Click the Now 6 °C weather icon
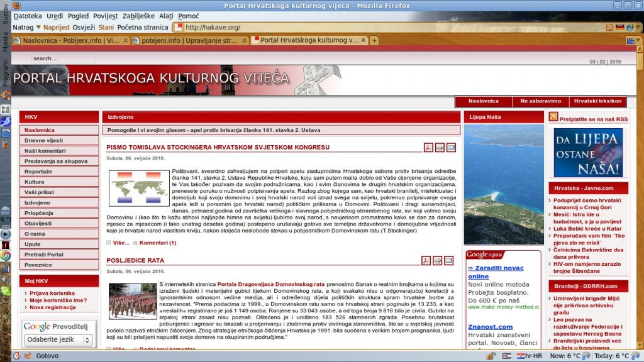Image resolution: width=644 pixels, height=362 pixels. pyautogui.click(x=586, y=356)
